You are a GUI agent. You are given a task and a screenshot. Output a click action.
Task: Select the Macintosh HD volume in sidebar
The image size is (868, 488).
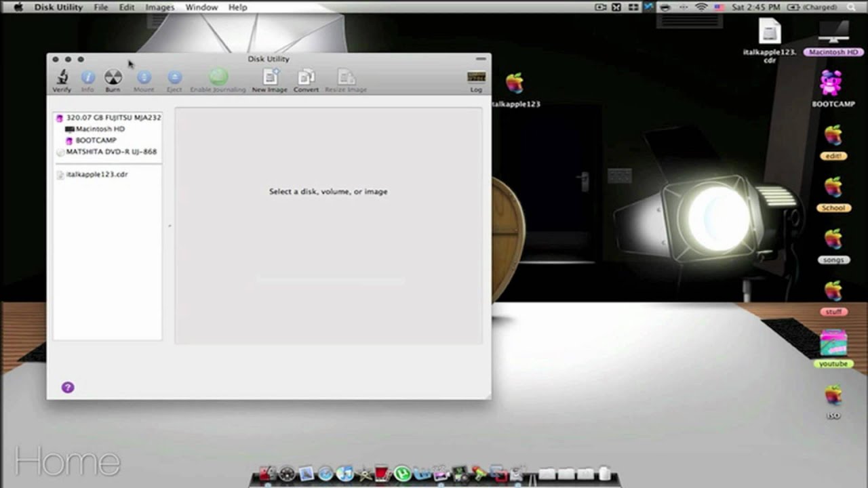tap(95, 129)
